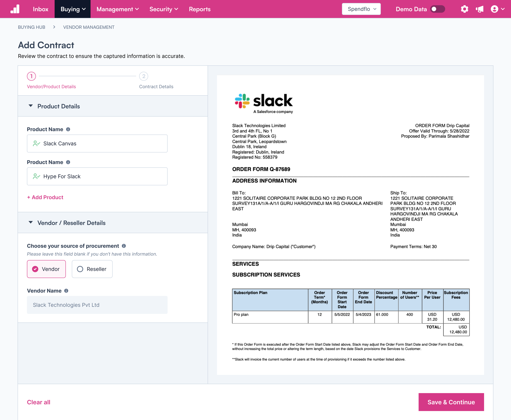Click info icon beside second Product Name
The height and width of the screenshot is (420, 511).
point(68,162)
